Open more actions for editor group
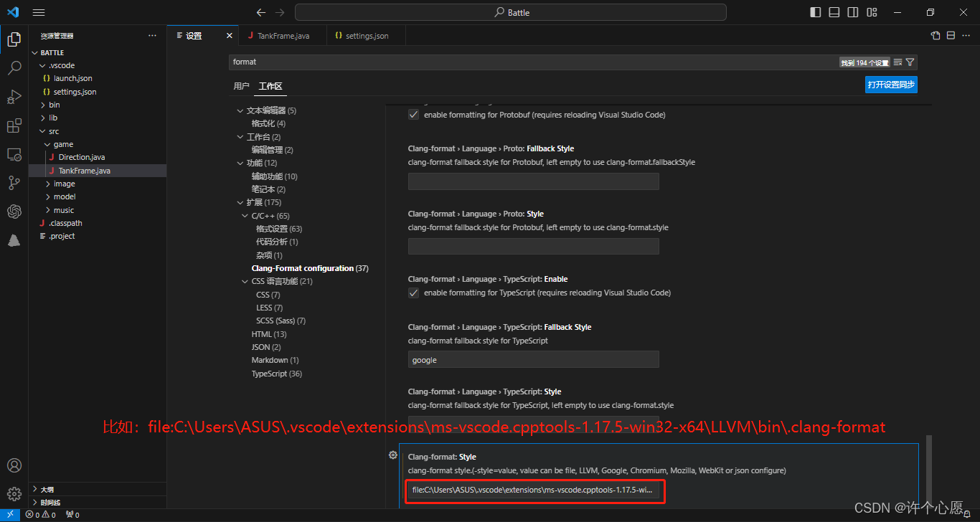This screenshot has height=522, width=980. pyautogui.click(x=966, y=35)
